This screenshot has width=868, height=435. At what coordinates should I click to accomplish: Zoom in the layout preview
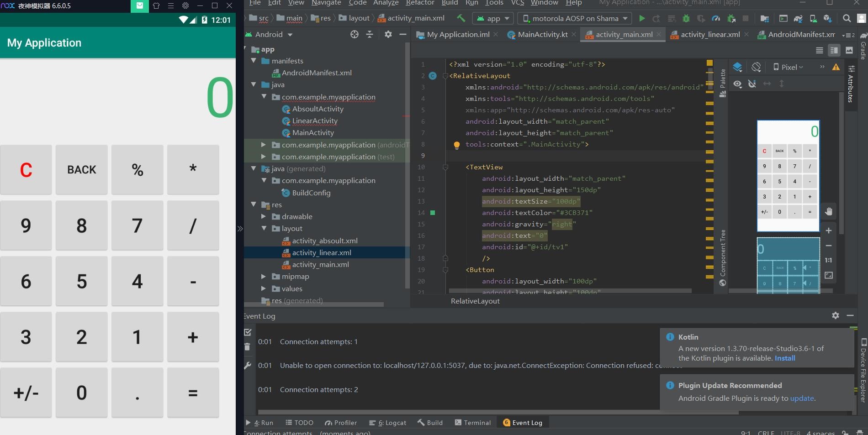829,231
